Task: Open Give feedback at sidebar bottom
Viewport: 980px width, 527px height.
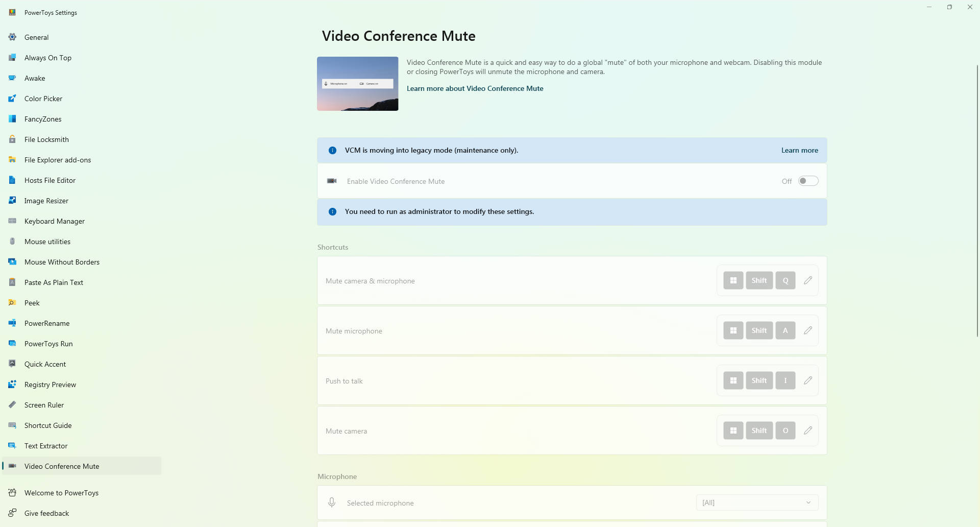Action: [46, 513]
